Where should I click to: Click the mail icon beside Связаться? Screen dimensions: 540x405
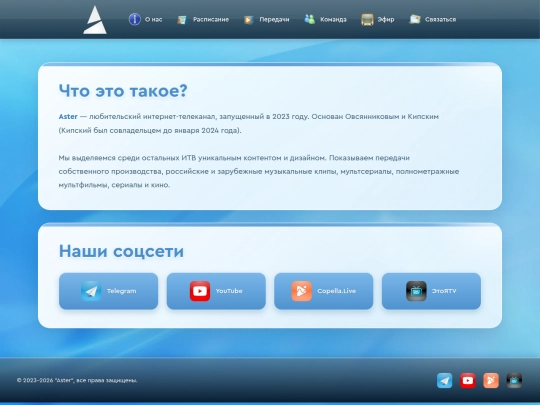pyautogui.click(x=415, y=19)
